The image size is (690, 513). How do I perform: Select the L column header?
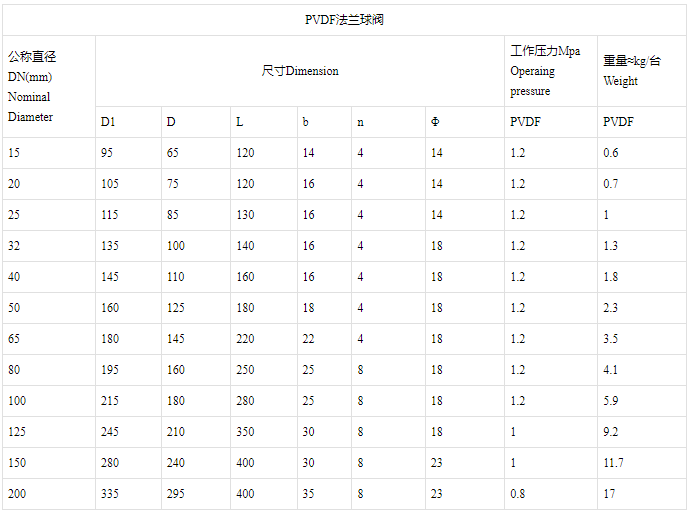click(239, 122)
